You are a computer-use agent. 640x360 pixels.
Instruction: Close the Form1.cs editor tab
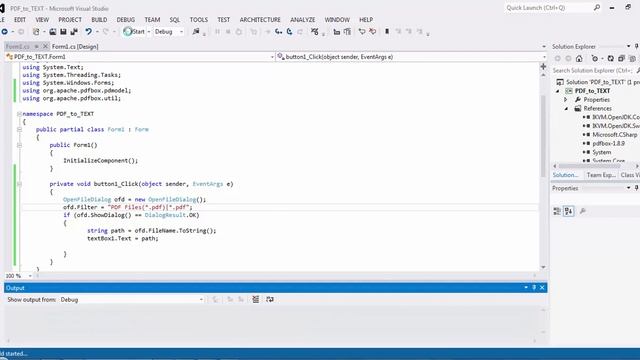pos(45,46)
